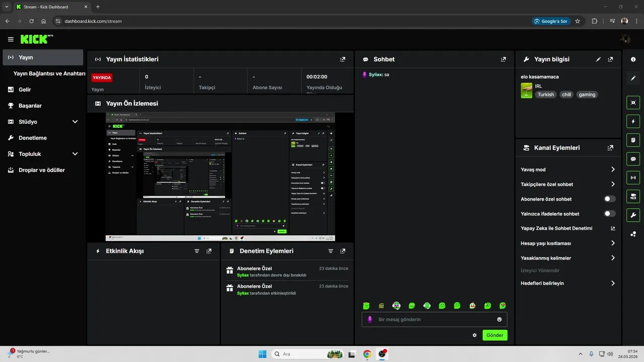Open Gelir in the left sidebar
Viewport: 644px width, 362px height.
click(x=43, y=89)
